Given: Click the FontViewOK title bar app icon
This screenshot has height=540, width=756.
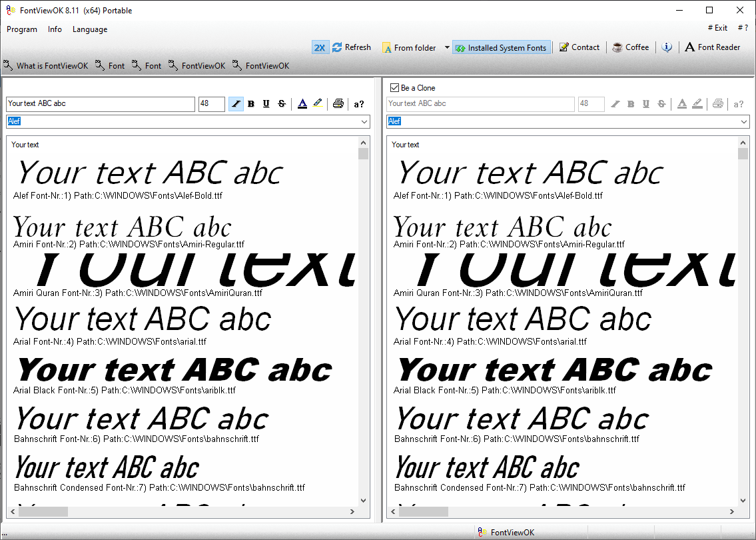Looking at the screenshot, I should tap(11, 10).
